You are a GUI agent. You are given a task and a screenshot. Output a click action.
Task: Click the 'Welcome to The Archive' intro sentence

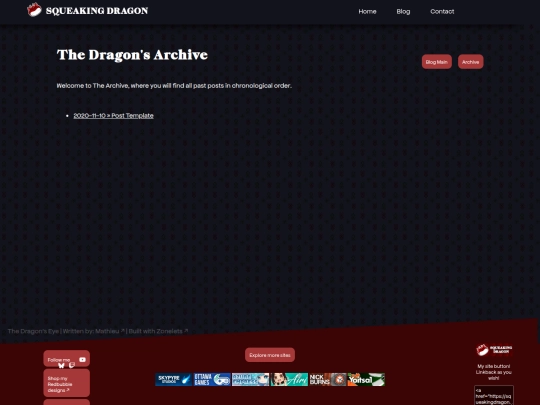click(x=174, y=86)
